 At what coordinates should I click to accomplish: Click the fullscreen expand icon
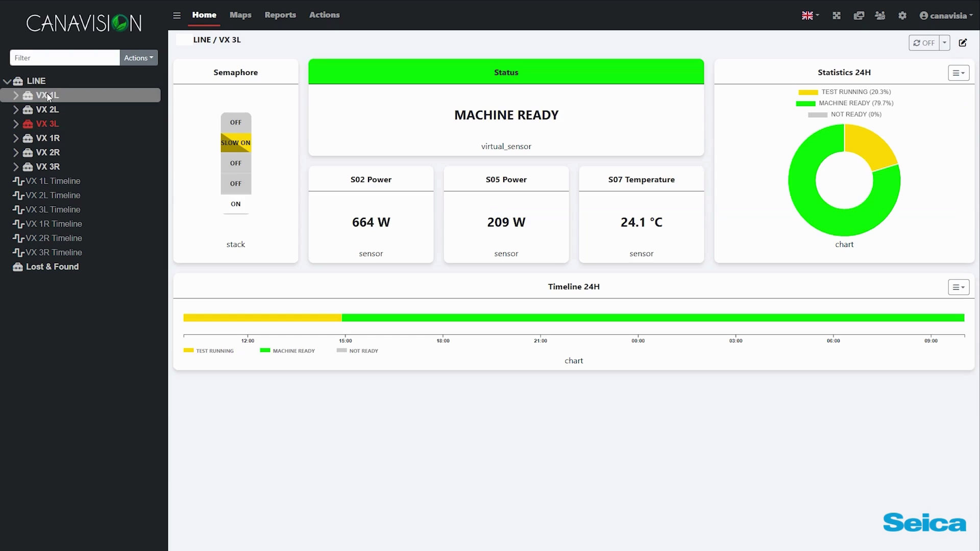(x=836, y=16)
